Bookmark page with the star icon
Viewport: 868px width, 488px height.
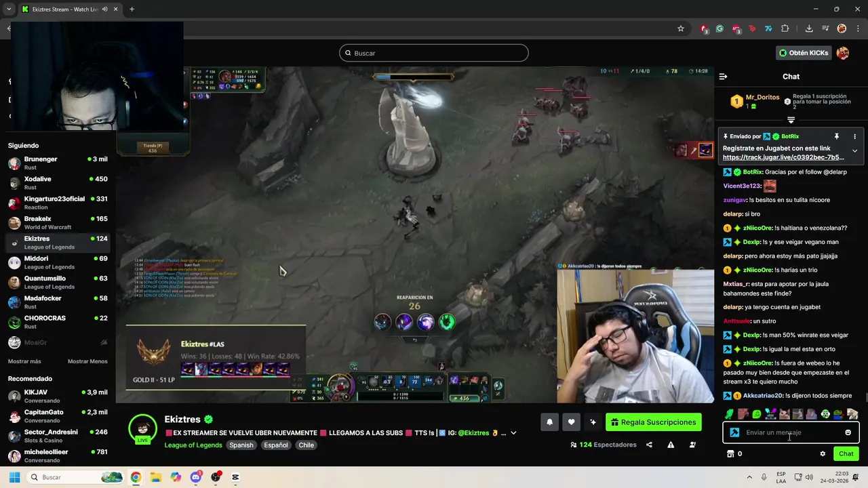point(681,28)
